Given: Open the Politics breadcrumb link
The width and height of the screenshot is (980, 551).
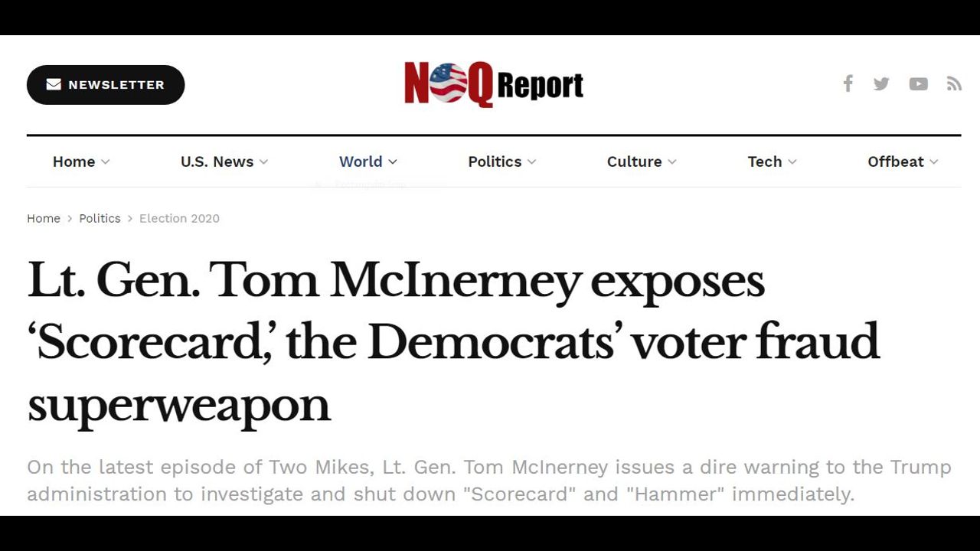Looking at the screenshot, I should (100, 218).
